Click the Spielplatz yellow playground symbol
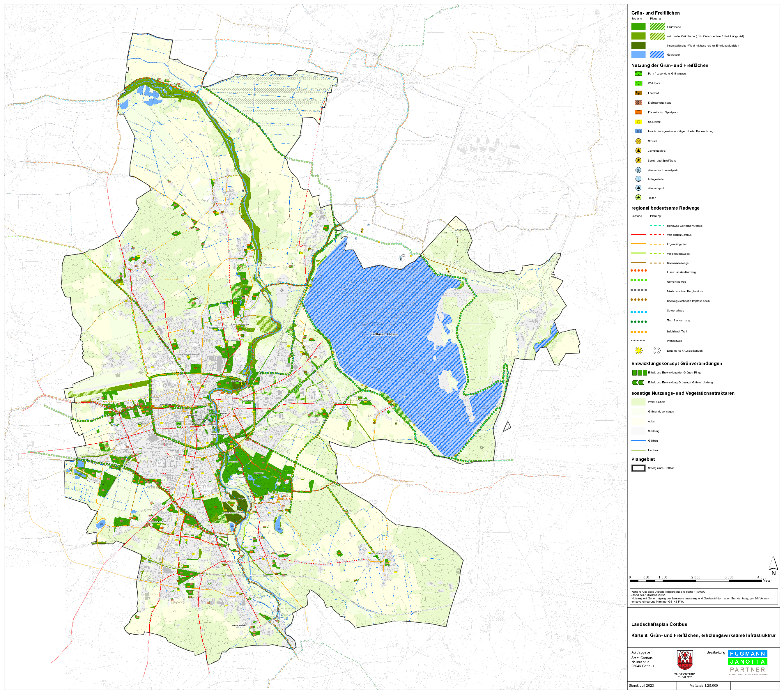The width and height of the screenshot is (784, 694). tap(638, 122)
